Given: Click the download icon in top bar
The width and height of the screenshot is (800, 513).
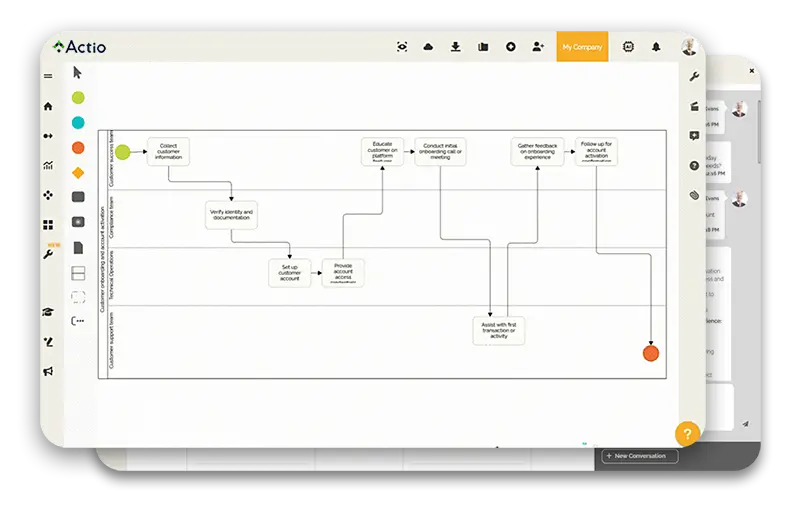Looking at the screenshot, I should coord(456,47).
